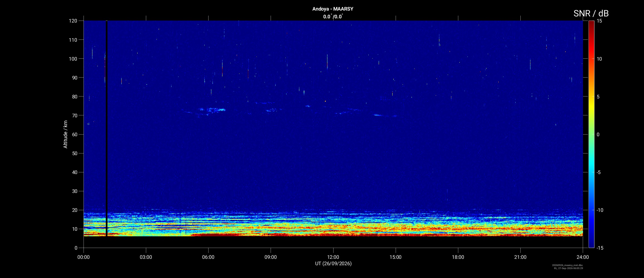Click the "20260926_maarsy_mst.dbs" file name text

click(x=567, y=265)
